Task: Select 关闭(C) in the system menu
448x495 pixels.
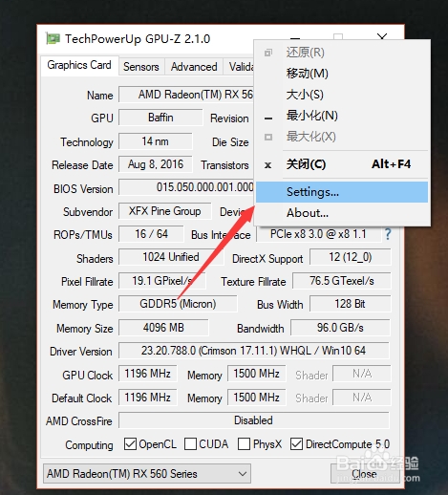Action: [342, 164]
